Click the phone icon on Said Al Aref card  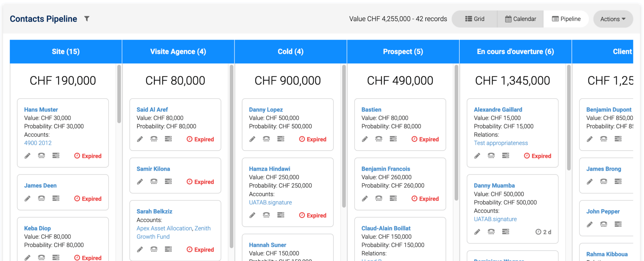click(x=154, y=139)
